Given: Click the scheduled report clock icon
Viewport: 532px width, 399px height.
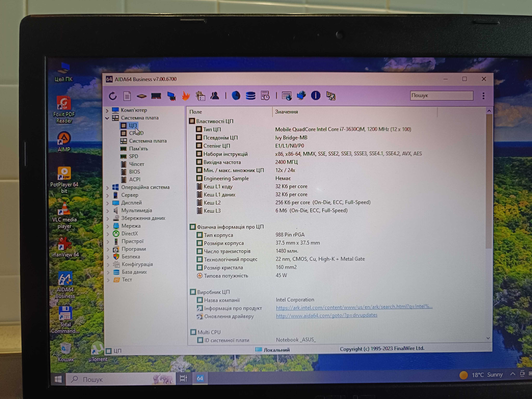Looking at the screenshot, I should [x=265, y=96].
